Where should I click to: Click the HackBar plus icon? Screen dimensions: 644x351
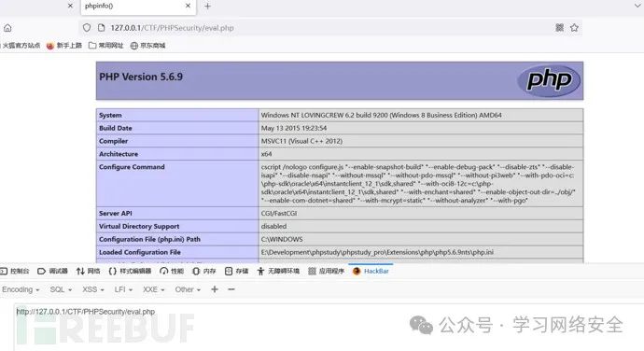[x=215, y=289]
